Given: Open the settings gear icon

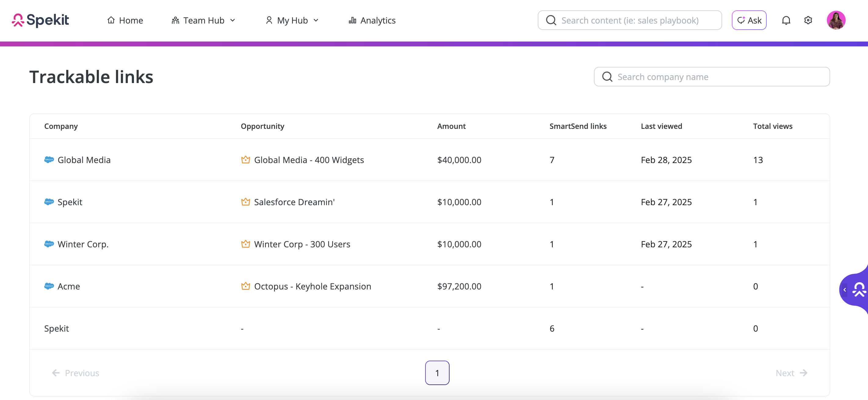Looking at the screenshot, I should point(808,20).
